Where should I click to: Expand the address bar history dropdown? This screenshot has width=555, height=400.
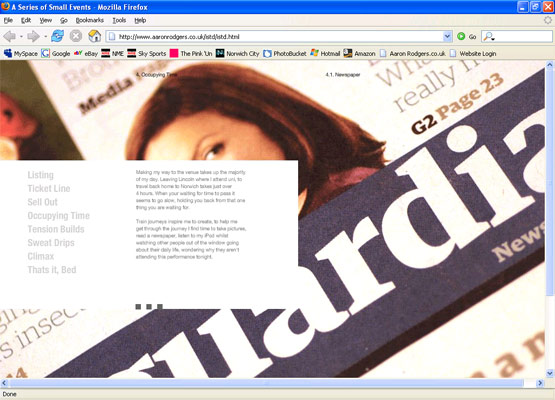[x=447, y=36]
